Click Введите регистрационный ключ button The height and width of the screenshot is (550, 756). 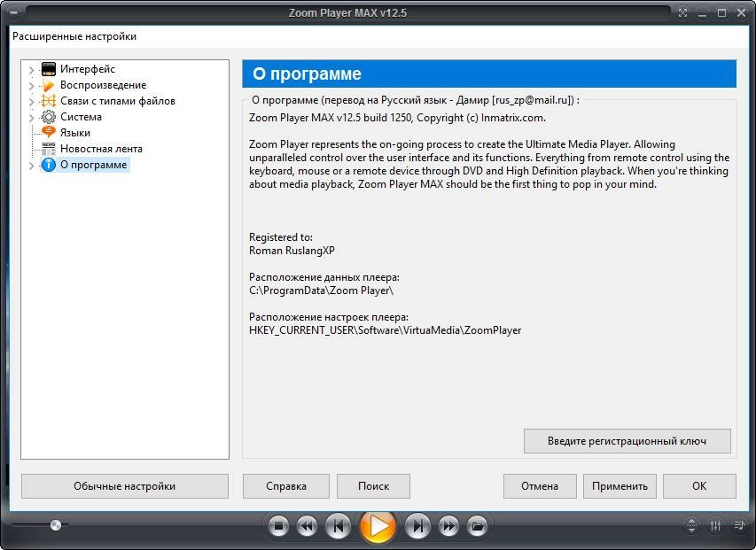(627, 441)
